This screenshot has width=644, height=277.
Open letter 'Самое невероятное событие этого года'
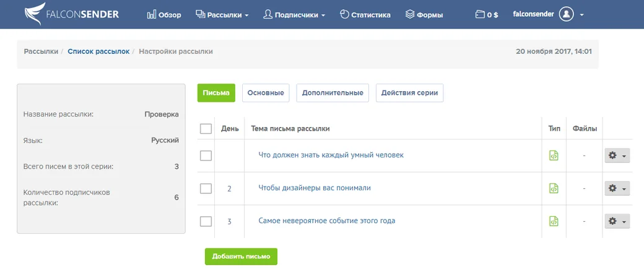pos(327,221)
